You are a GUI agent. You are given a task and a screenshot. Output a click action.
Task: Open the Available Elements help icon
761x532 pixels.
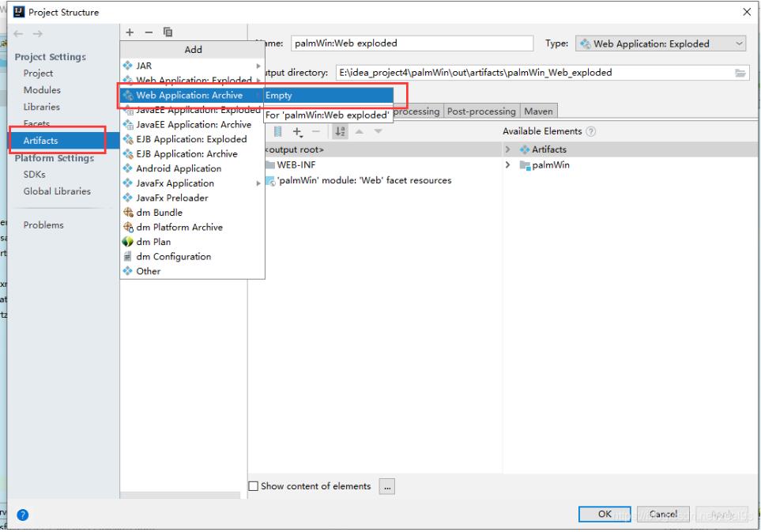(x=590, y=131)
